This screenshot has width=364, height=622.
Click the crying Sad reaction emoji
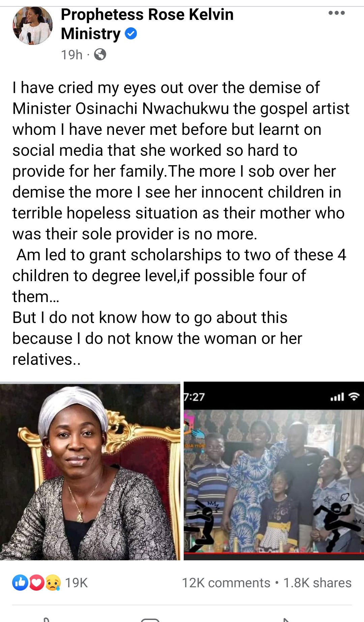click(53, 583)
